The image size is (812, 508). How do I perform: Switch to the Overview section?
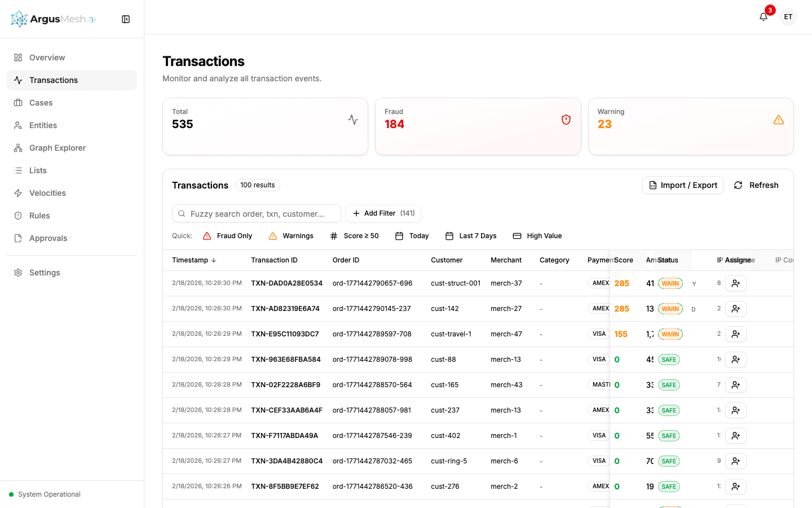pyautogui.click(x=47, y=57)
